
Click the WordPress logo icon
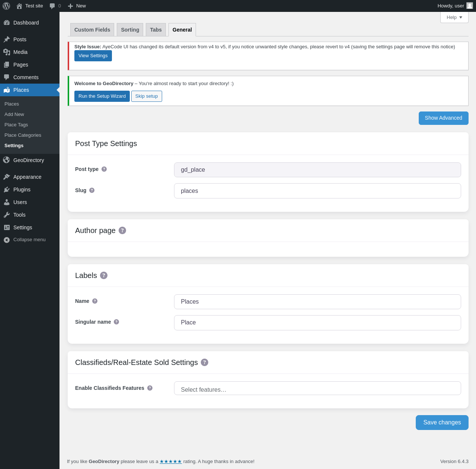pos(6,6)
